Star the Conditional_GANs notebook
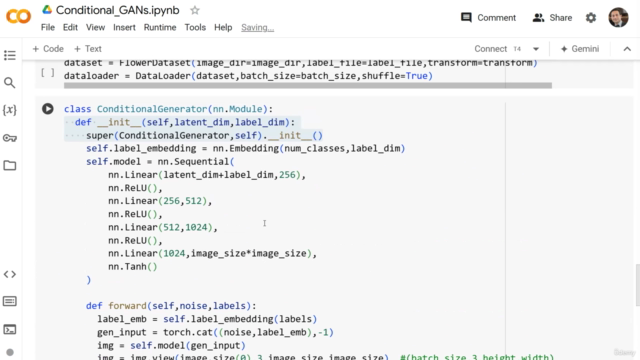The width and height of the screenshot is (640, 360). (x=195, y=10)
